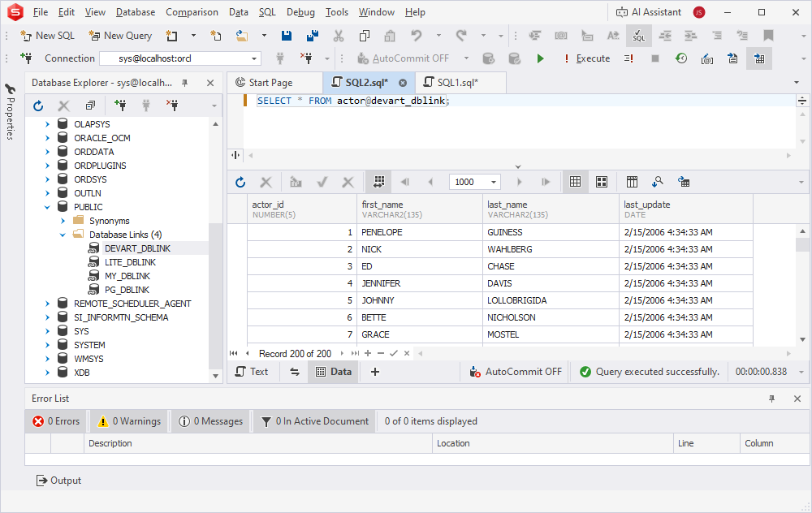
Task: Open the quick filter in the data grid
Action: pyautogui.click(x=658, y=182)
